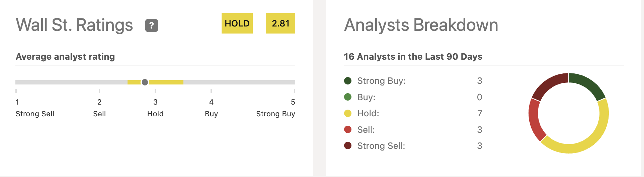Click the Sell label under tick 2
This screenshot has height=177, width=644.
(x=99, y=114)
